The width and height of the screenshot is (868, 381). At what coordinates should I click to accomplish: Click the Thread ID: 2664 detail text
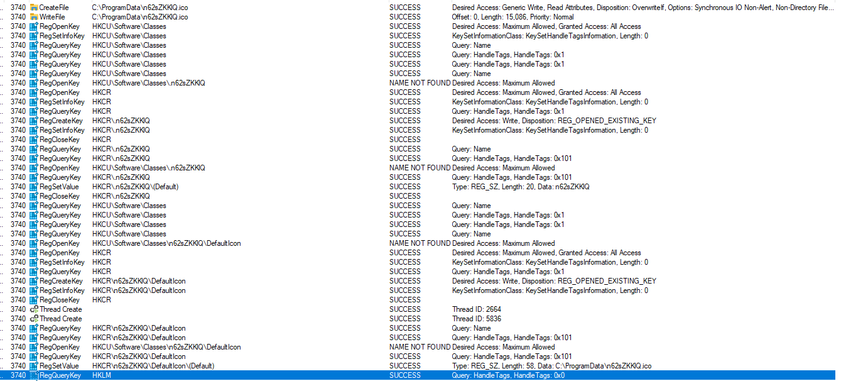coord(476,309)
